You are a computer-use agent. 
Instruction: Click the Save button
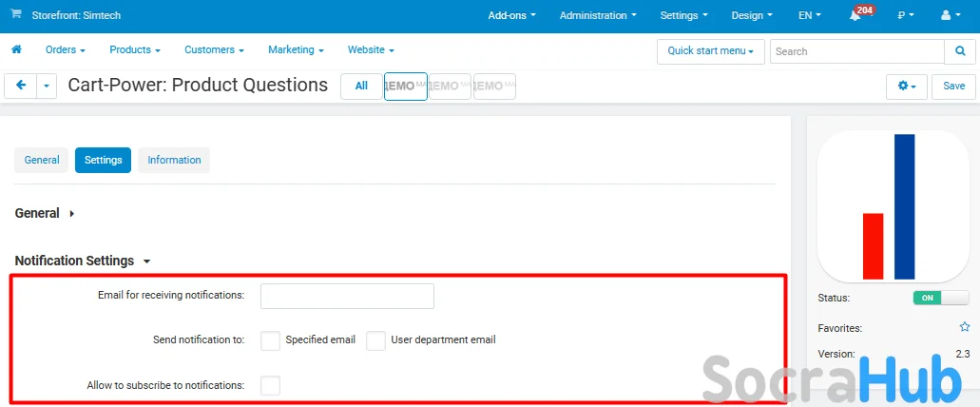pyautogui.click(x=953, y=86)
